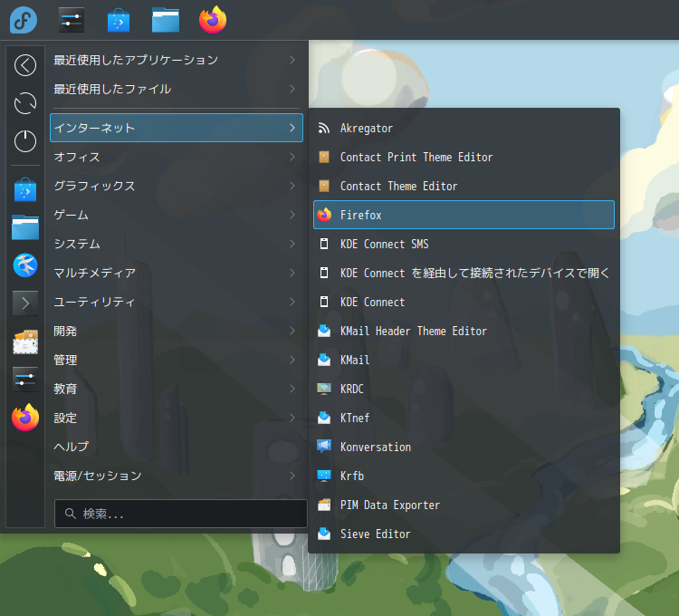This screenshot has height=616, width=679.
Task: Click the System Settings sliders icon in top panel
Action: pos(72,20)
